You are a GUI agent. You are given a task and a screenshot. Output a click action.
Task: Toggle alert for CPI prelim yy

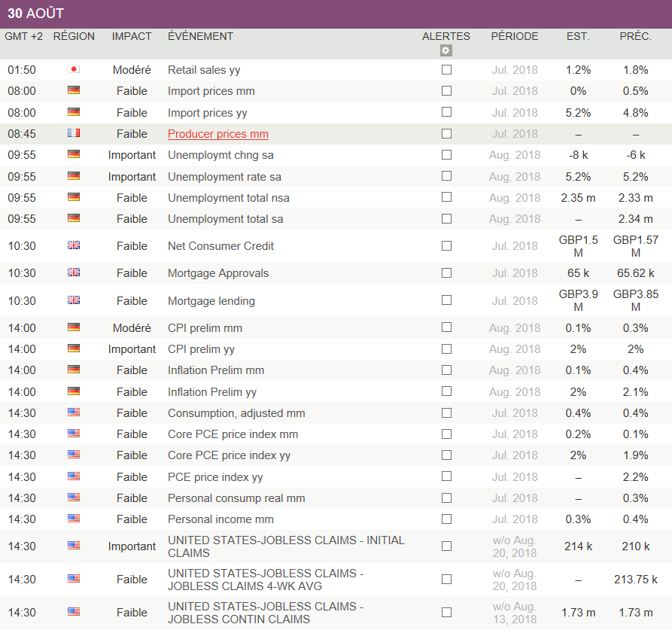[x=446, y=348]
